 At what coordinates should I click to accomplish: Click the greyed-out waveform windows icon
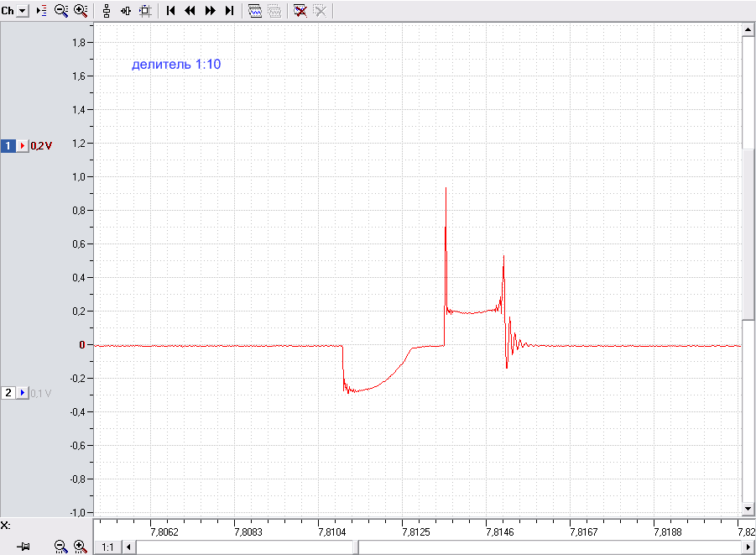(274, 11)
